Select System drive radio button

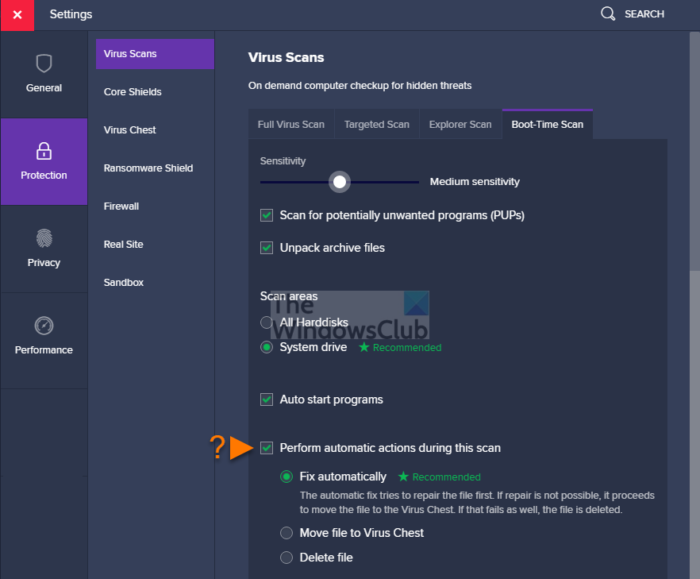coord(267,347)
